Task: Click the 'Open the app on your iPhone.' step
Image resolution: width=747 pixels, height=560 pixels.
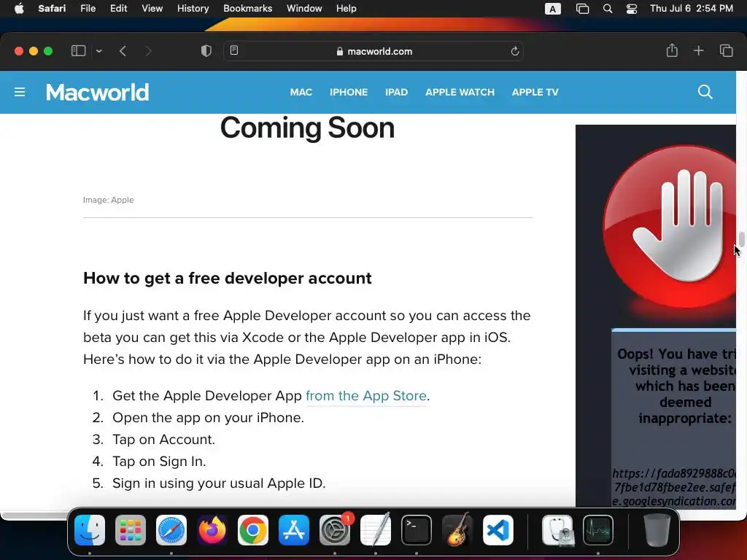Action: tap(208, 418)
